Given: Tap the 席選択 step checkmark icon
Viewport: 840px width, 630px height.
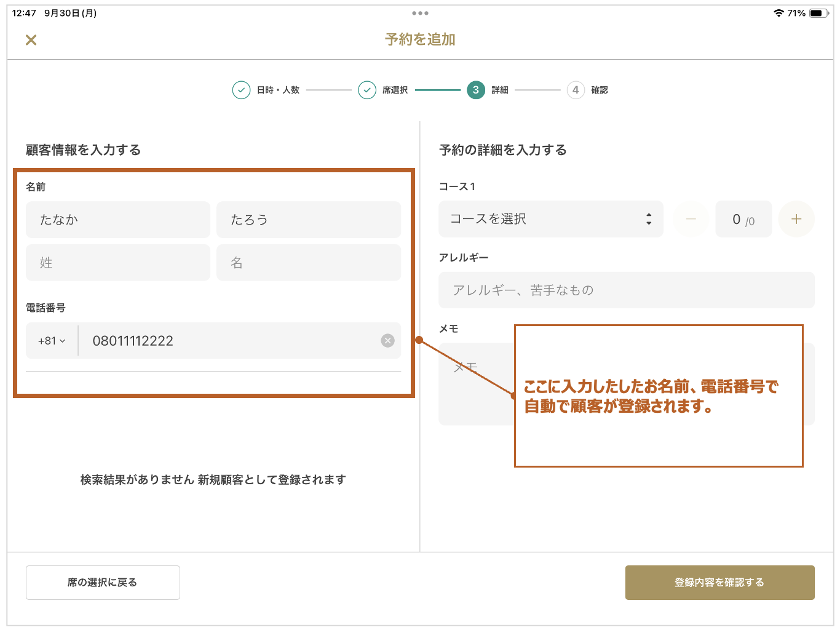Looking at the screenshot, I should 367,90.
